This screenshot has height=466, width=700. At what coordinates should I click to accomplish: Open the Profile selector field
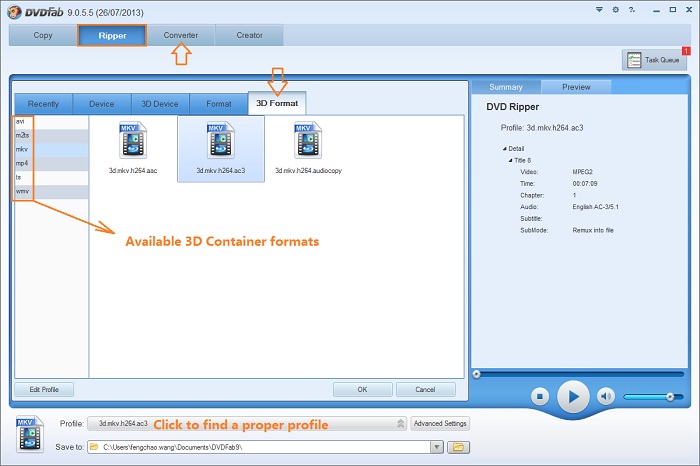point(247,424)
